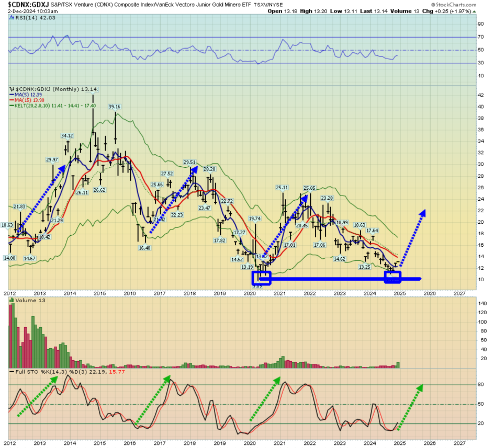
Task: Click the 26.11 price label
Action: (82, 192)
